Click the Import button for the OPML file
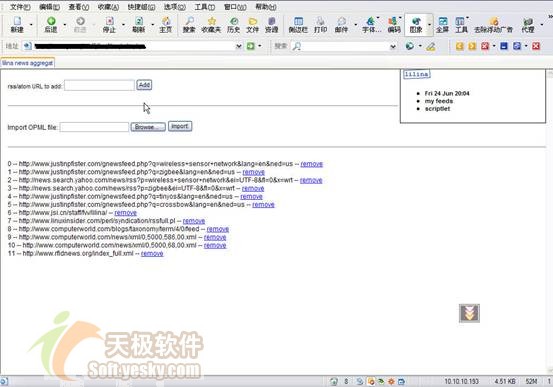Screen dimensions: 553x387 click(x=180, y=126)
